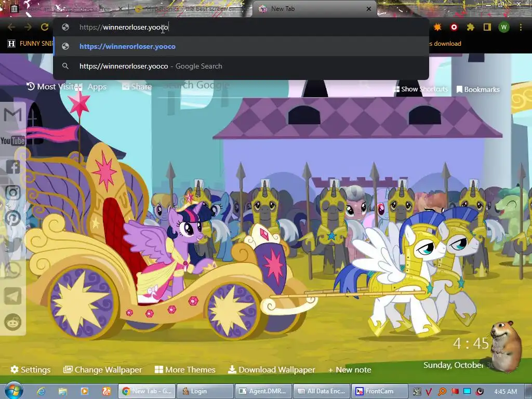Click the red V tray icon
The image size is (532, 399).
click(429, 392)
